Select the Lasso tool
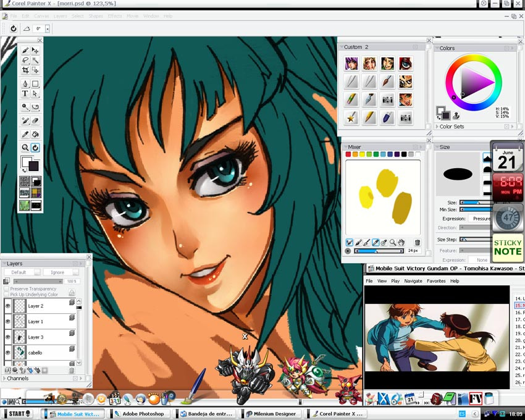This screenshot has width=525, height=420. coord(25,61)
